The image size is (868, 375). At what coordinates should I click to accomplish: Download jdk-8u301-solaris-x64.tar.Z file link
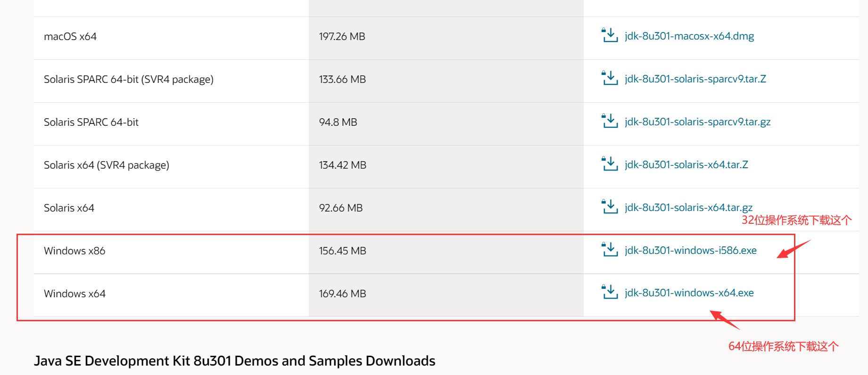pyautogui.click(x=686, y=164)
